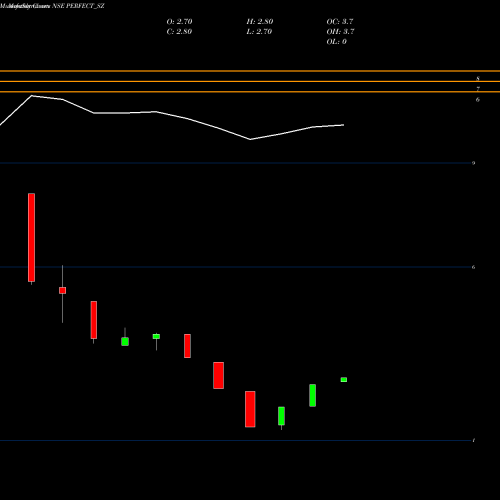500x500 pixels.
Task: Click the 9 label on the top blue gridline
Action: tap(473, 163)
